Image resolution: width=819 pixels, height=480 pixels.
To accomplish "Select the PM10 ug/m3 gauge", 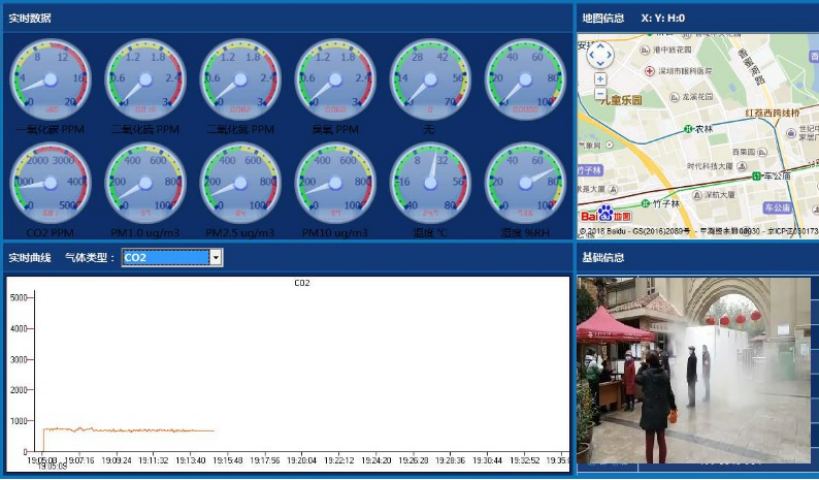I will click(335, 184).
